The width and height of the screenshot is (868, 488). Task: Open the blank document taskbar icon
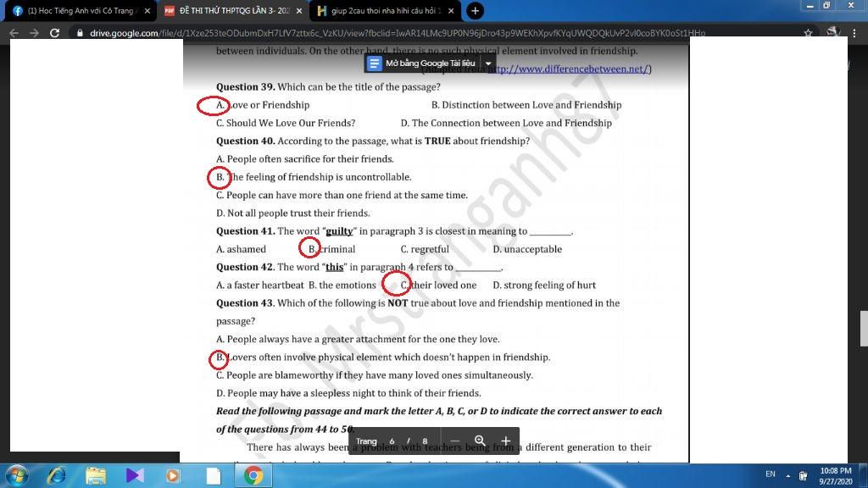[x=213, y=476]
